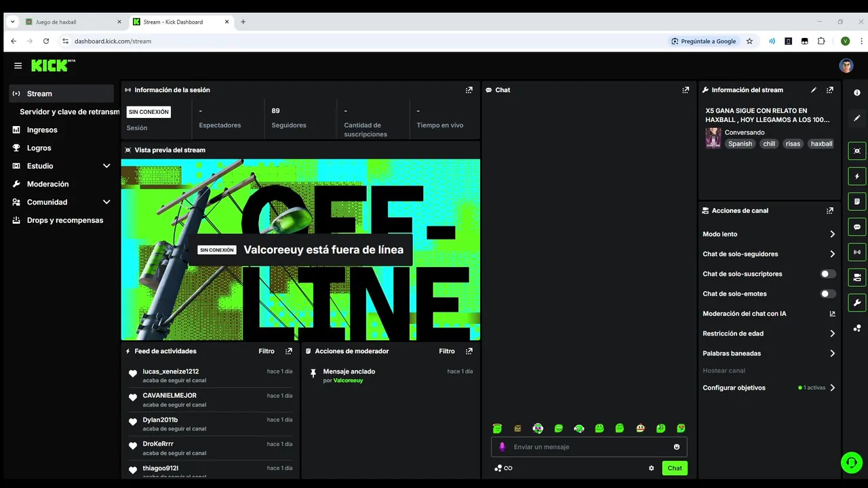Click the green Chat send button
The image size is (868, 488).
(x=675, y=468)
